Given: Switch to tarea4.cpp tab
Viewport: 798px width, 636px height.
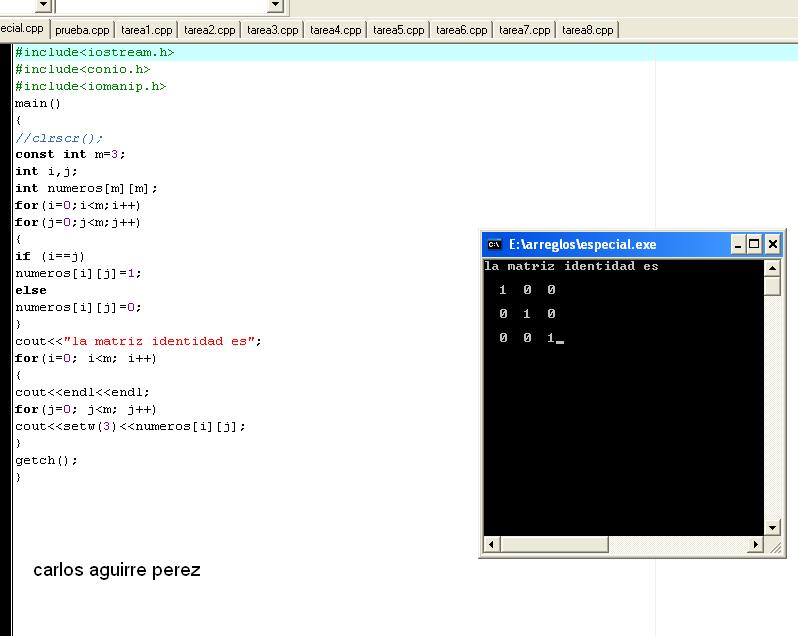Looking at the screenshot, I should (x=336, y=30).
